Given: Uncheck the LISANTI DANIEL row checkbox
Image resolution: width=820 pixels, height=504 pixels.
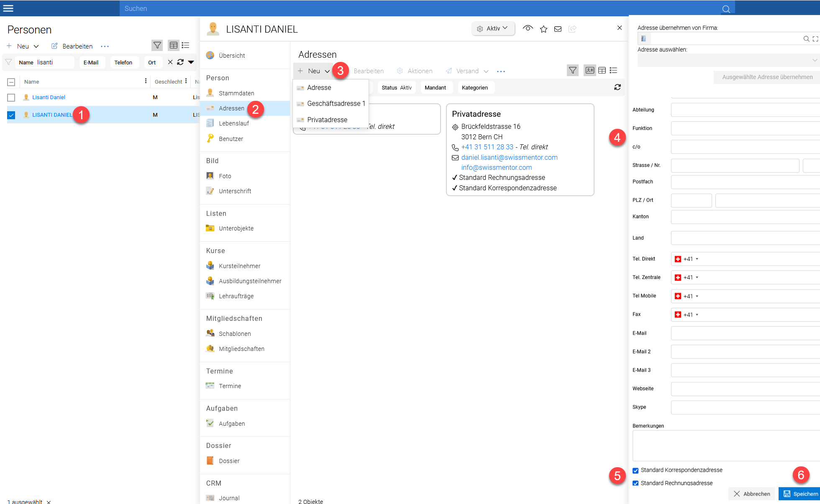Looking at the screenshot, I should click(x=11, y=115).
